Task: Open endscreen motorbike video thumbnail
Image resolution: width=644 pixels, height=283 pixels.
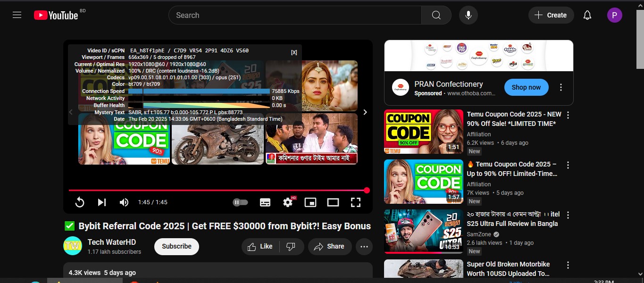Action: tap(217, 139)
